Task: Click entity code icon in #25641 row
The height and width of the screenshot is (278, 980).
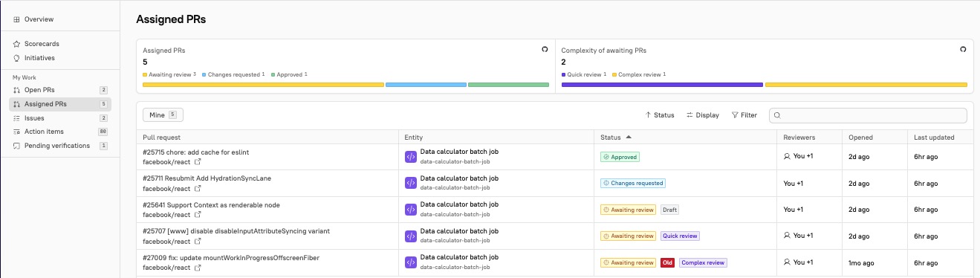Action: (x=410, y=210)
